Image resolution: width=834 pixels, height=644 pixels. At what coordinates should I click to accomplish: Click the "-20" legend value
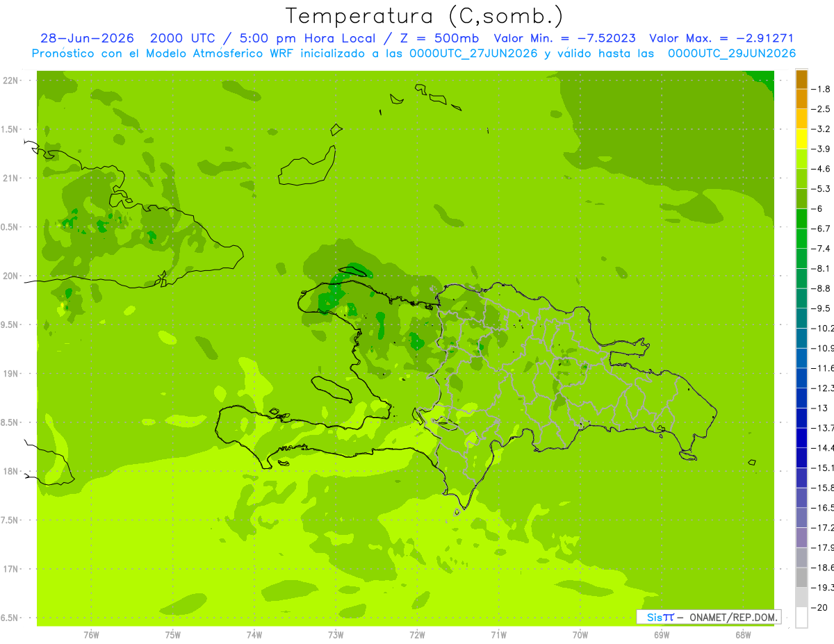point(820,607)
